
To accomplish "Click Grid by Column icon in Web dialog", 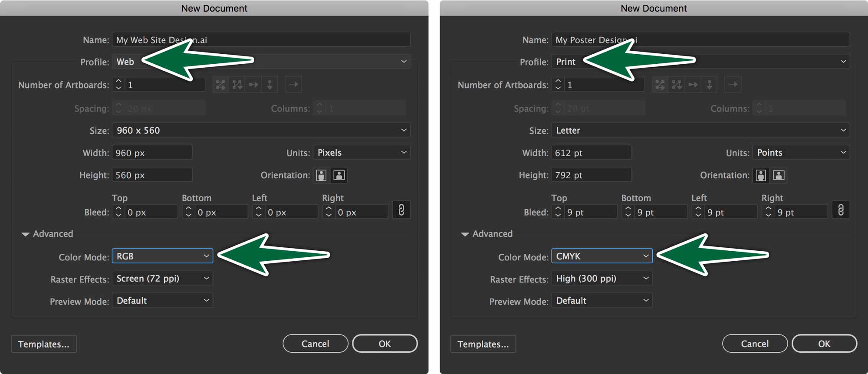I will [237, 85].
